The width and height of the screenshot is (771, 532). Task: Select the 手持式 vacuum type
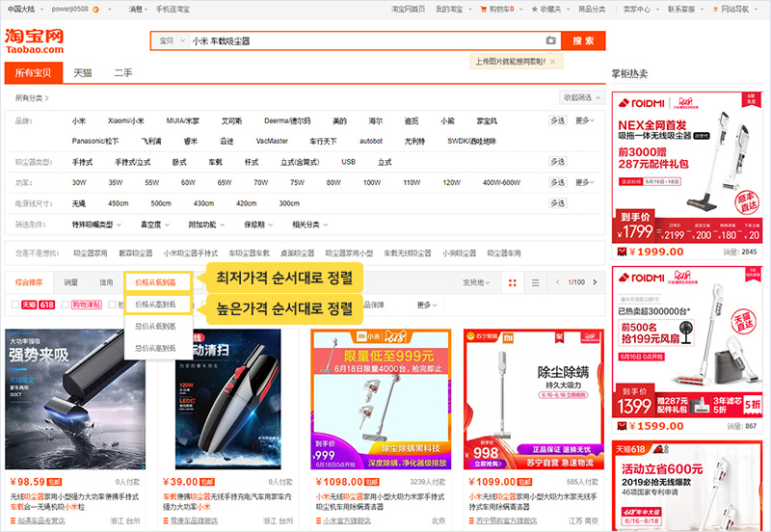click(82, 162)
